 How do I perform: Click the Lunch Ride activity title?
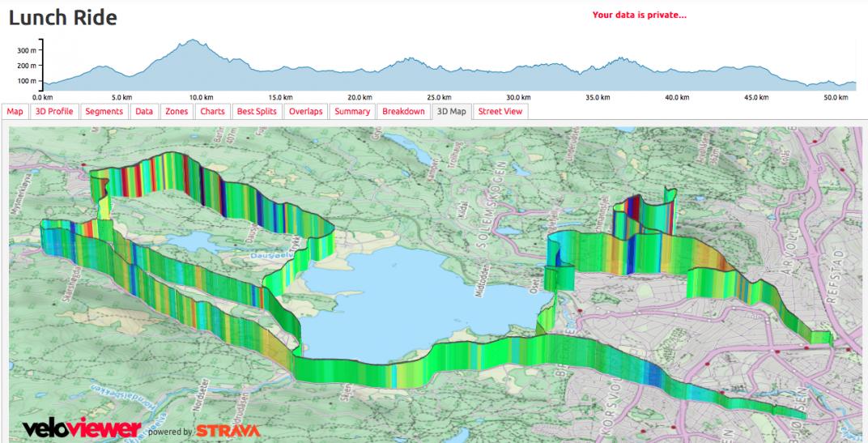tap(63, 17)
